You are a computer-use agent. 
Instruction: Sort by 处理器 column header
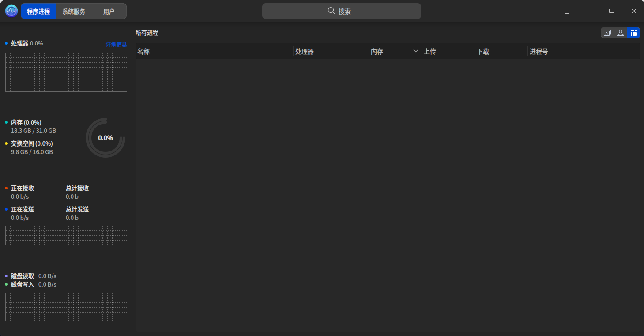(x=331, y=52)
